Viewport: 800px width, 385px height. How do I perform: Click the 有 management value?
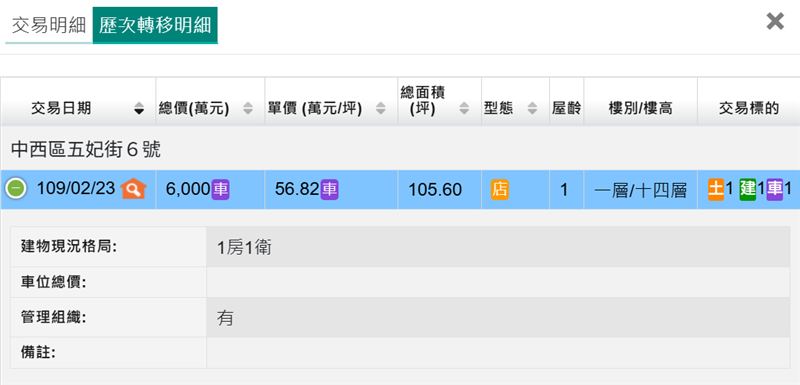(225, 318)
